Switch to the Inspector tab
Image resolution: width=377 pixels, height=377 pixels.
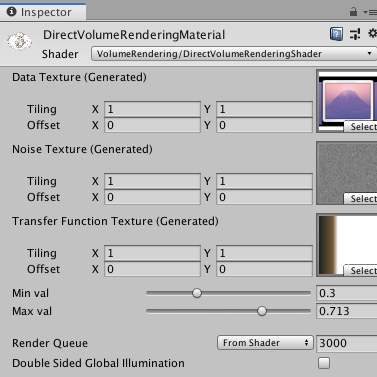[x=43, y=12]
